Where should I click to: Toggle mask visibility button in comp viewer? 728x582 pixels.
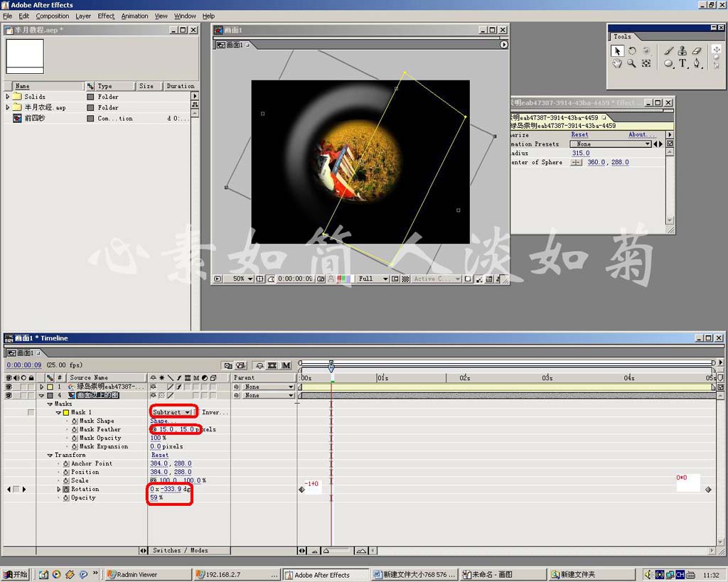pos(270,279)
